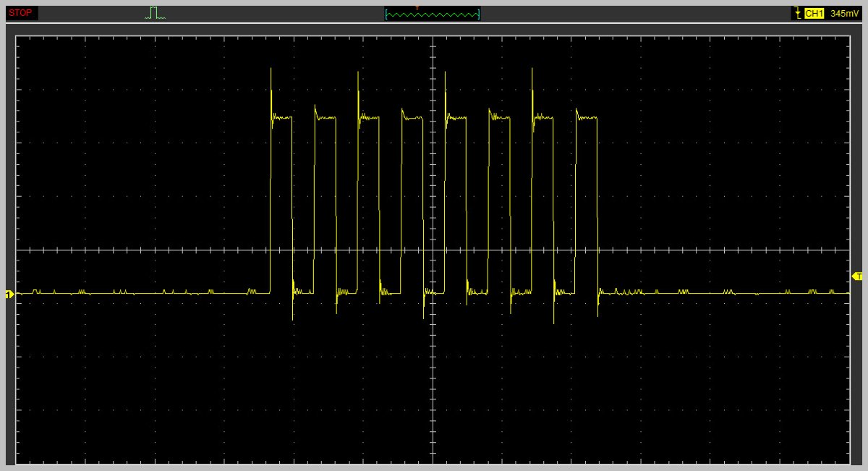The width and height of the screenshot is (868, 471).
Task: Click the tall overshoot spike on third pulse
Action: pos(358,81)
